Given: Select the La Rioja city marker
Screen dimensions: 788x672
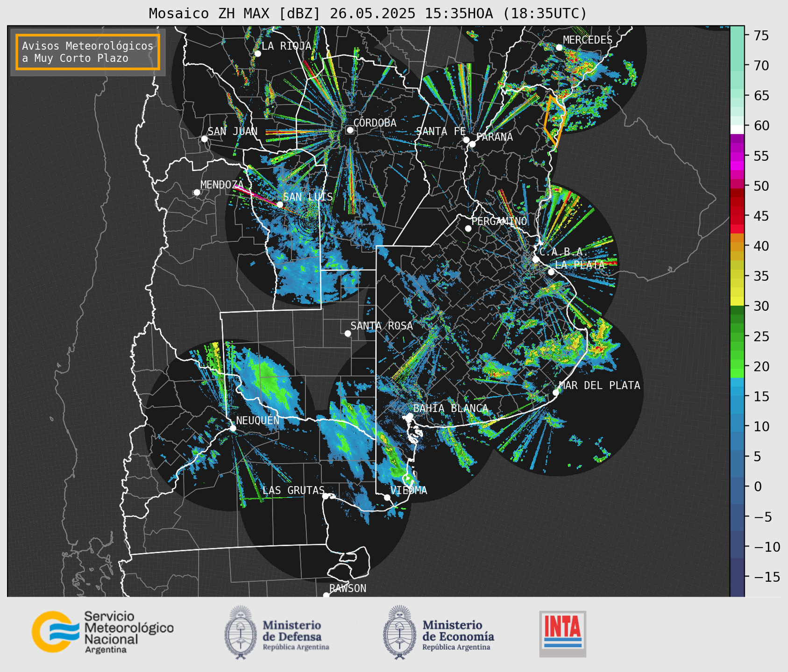Looking at the screenshot, I should pos(258,54).
